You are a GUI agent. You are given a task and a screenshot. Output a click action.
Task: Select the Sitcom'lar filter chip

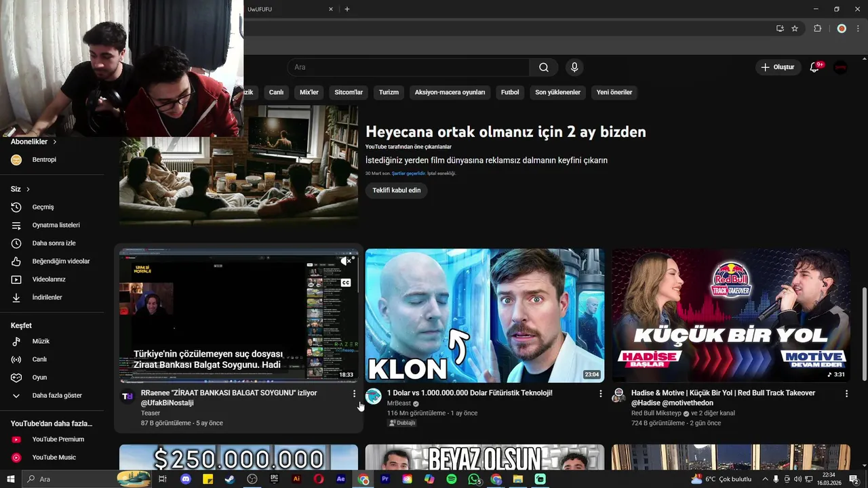tap(349, 92)
